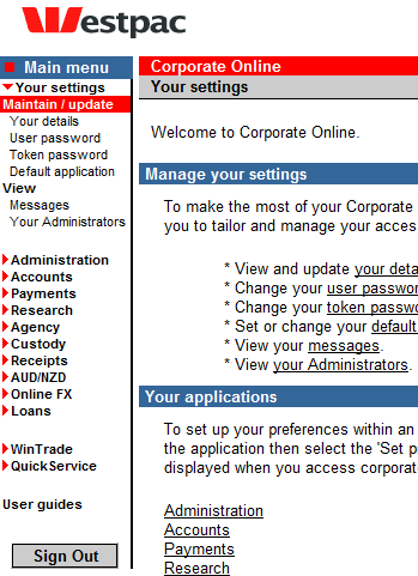Open Default application setting
This screenshot has width=418, height=576.
[x=62, y=172]
